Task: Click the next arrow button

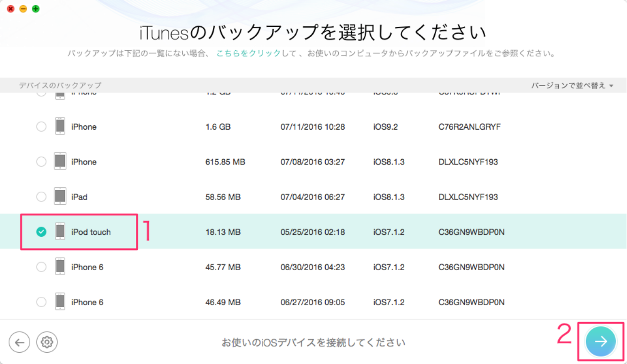Action: 600,341
